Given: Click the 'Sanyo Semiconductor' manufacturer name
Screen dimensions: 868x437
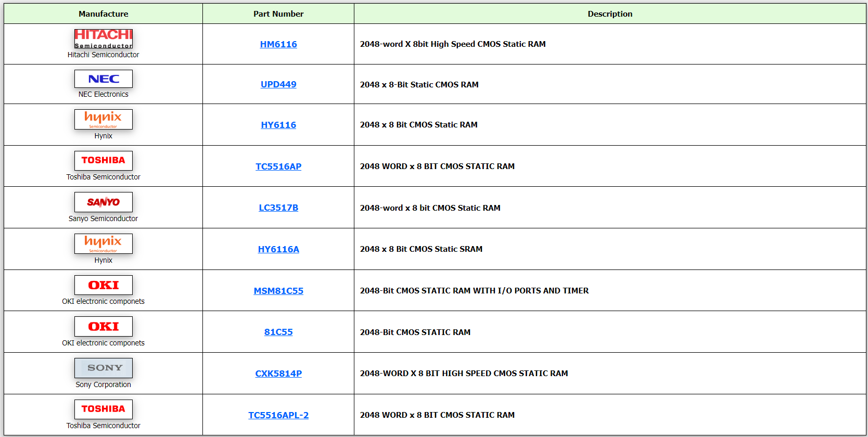Looking at the screenshot, I should pos(104,219).
